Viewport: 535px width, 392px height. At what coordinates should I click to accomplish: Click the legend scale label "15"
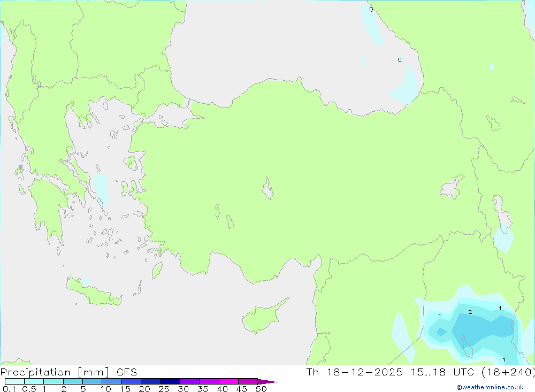tap(125, 389)
